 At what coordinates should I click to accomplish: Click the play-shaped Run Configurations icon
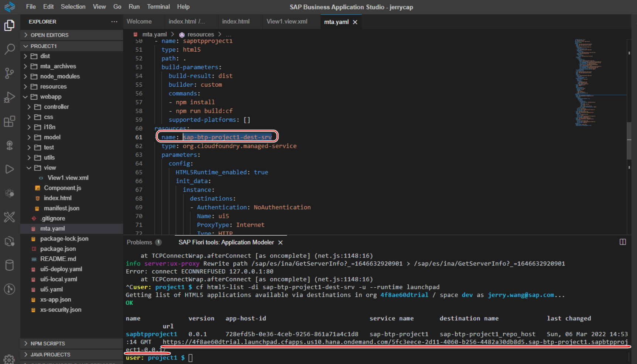pos(10,169)
